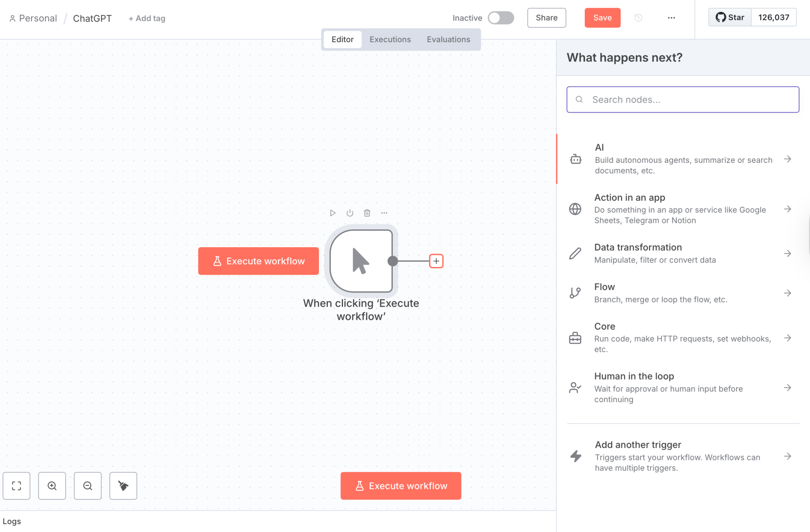The image size is (810, 532).
Task: Click Execute workflow button beside the trigger node
Action: [259, 261]
